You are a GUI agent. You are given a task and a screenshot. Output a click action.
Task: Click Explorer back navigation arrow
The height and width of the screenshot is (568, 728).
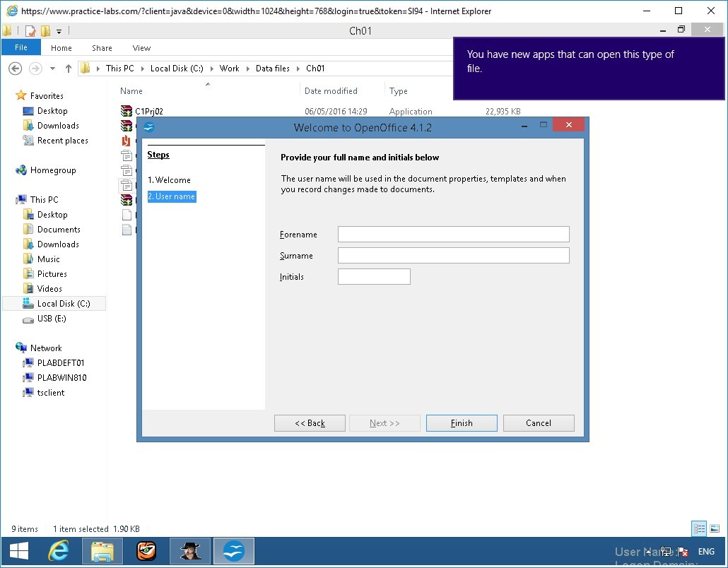pyautogui.click(x=16, y=69)
